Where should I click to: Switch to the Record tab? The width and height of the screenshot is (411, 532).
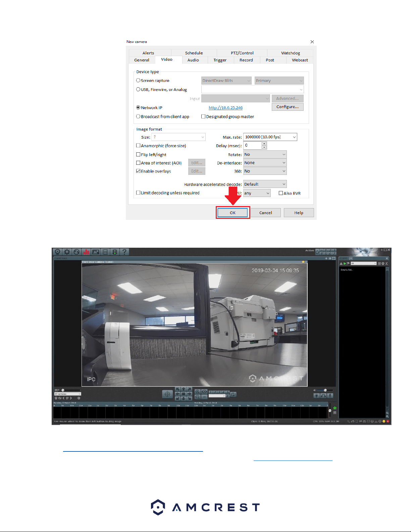[x=246, y=60]
